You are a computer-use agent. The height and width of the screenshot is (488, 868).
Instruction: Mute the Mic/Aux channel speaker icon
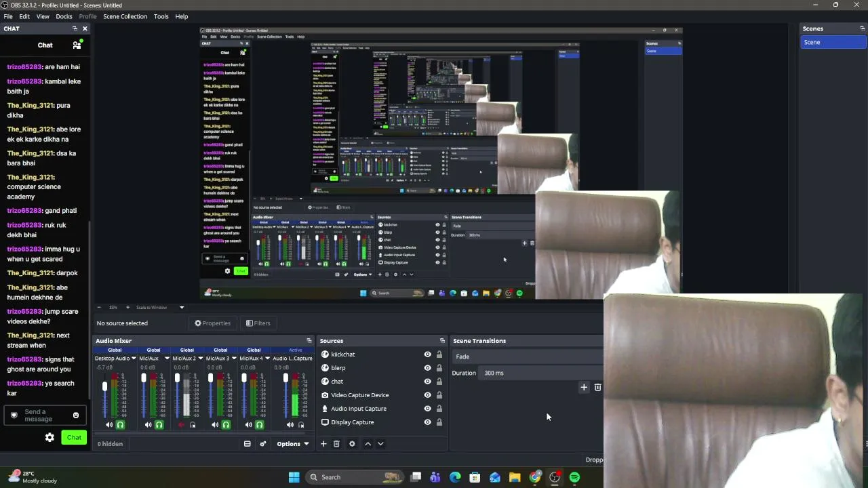coord(149,425)
